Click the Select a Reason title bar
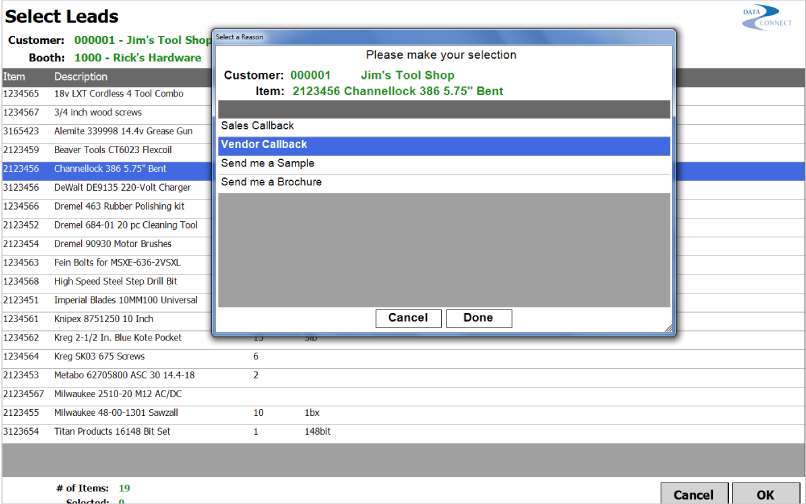Image resolution: width=806 pixels, height=504 pixels. tap(444, 37)
